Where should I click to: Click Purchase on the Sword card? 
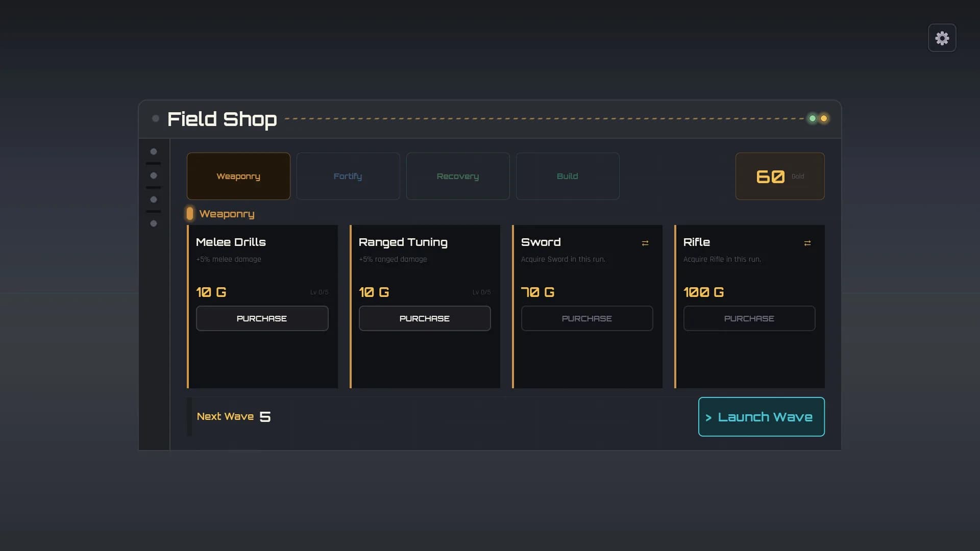(x=587, y=318)
